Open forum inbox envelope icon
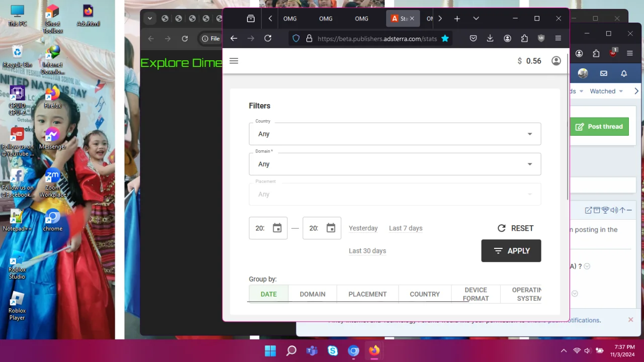The image size is (644, 362). tap(604, 73)
